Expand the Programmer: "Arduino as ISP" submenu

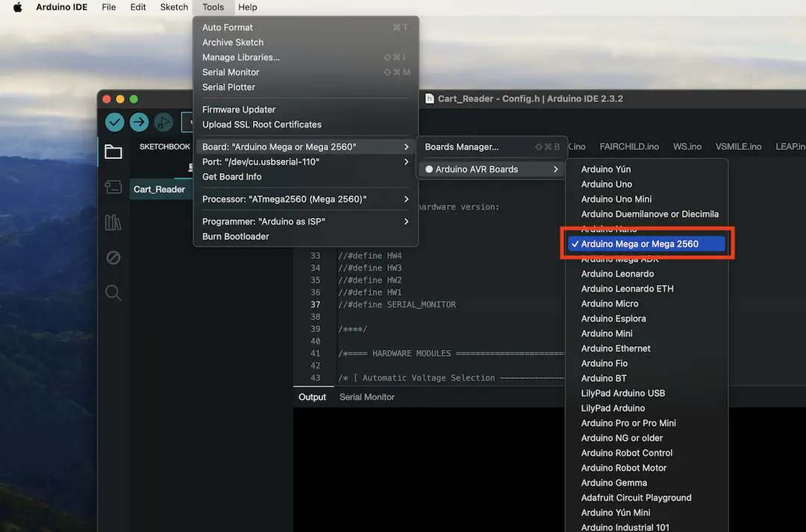pos(306,222)
